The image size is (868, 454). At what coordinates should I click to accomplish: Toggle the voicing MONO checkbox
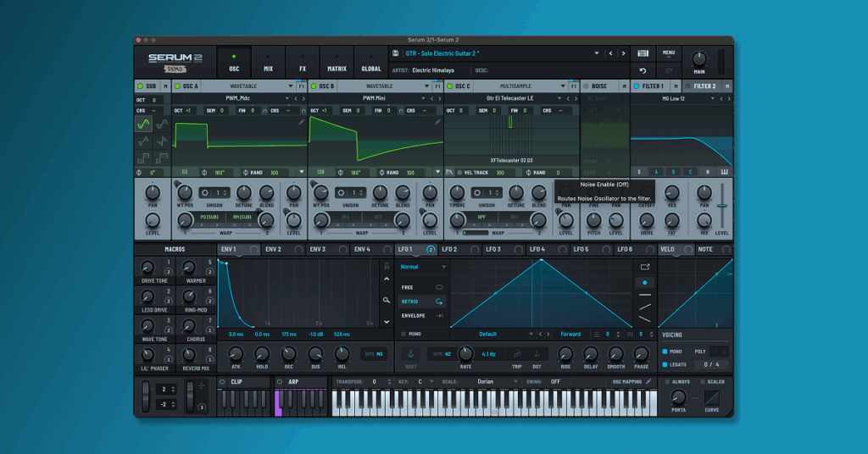[665, 352]
